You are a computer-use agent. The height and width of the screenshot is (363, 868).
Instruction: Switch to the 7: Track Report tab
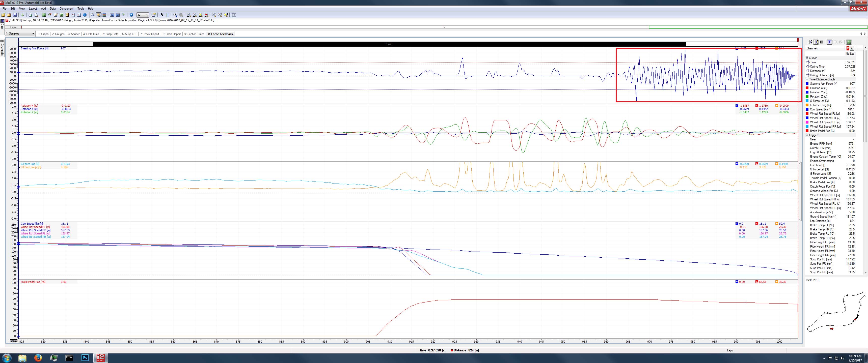pos(150,34)
